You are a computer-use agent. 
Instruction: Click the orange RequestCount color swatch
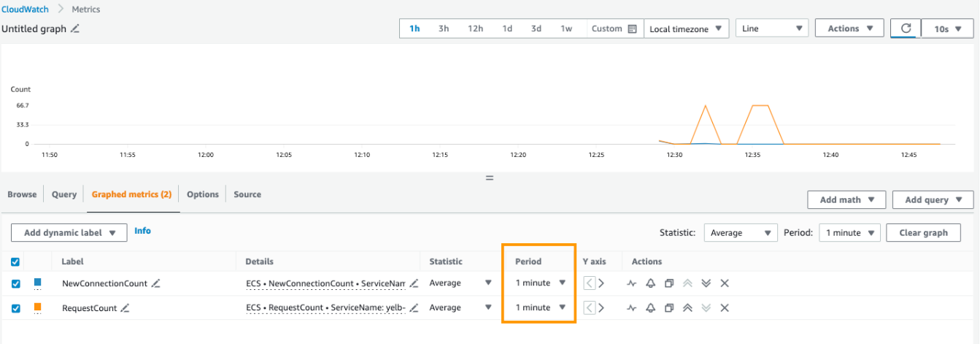pyautogui.click(x=38, y=307)
